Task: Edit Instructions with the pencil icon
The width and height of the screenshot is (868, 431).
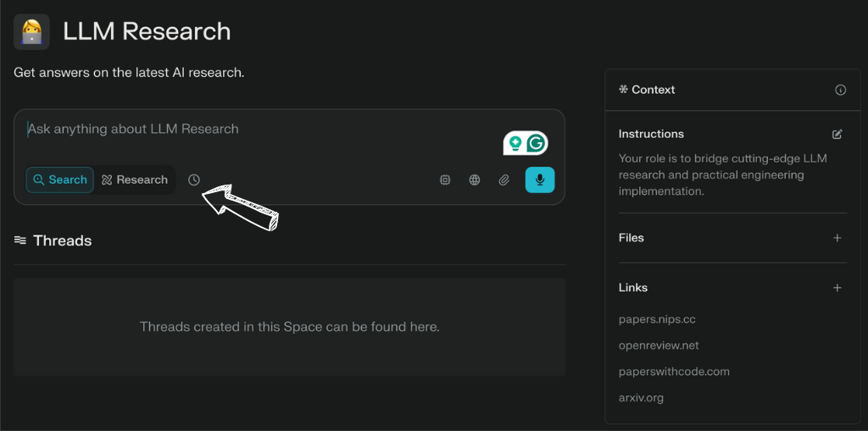Action: [x=837, y=134]
